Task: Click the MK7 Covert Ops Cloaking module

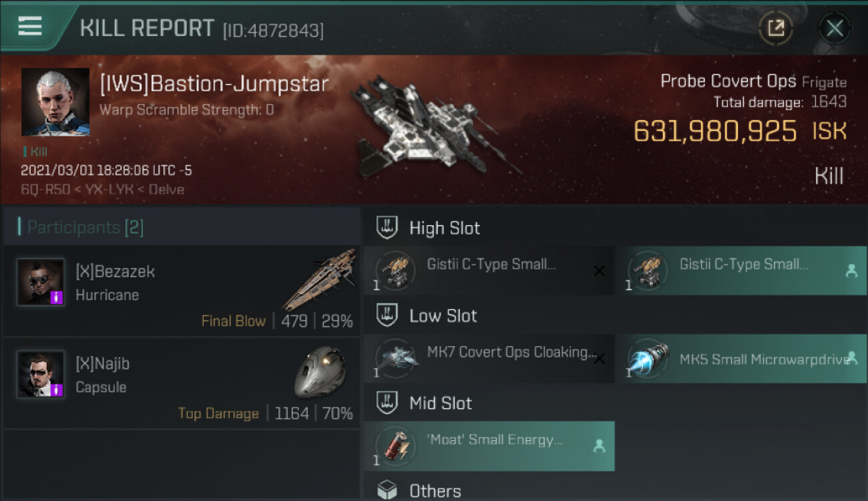Action: pos(489,359)
